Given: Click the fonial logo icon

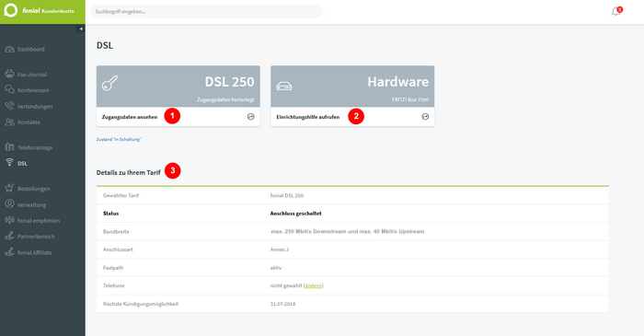Looking at the screenshot, I should [10, 10].
